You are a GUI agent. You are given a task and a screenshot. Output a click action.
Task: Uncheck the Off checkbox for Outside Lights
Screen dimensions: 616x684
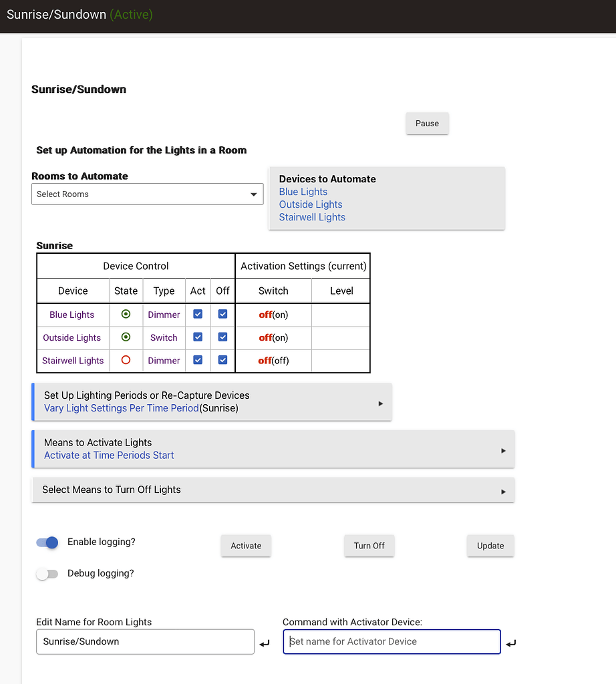[222, 337]
